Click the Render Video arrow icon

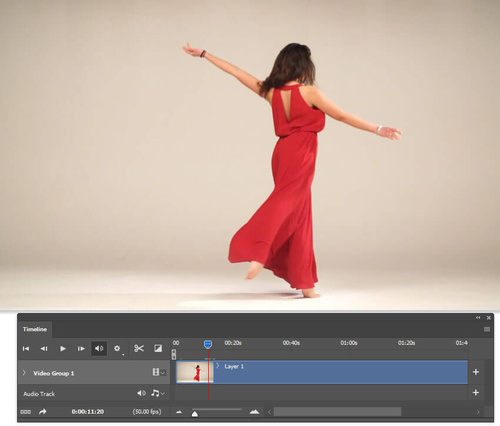[43, 412]
